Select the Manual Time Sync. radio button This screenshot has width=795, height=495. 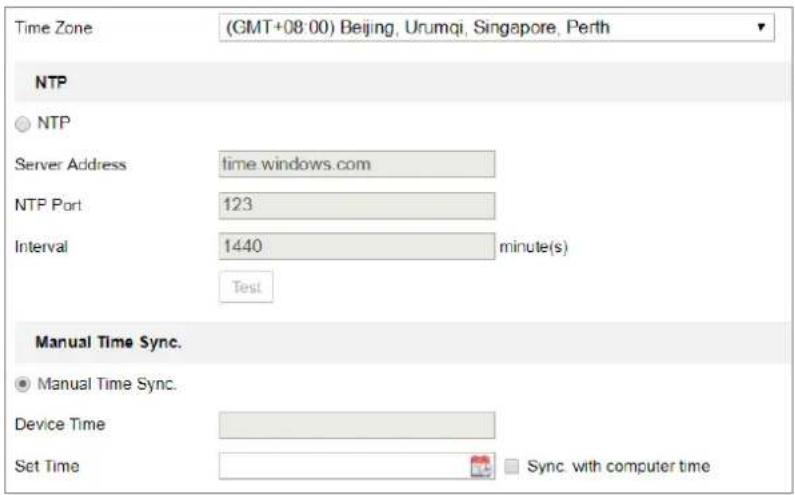click(22, 385)
